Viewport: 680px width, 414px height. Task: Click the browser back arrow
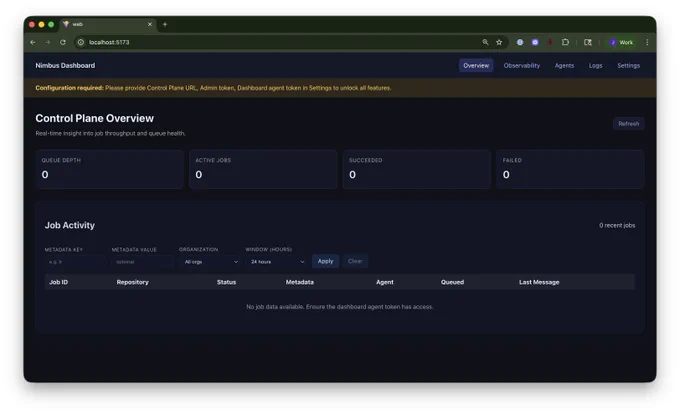(33, 42)
